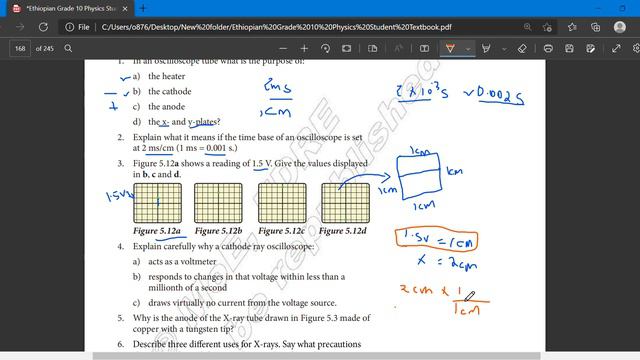Image resolution: width=640 pixels, height=360 pixels.
Task: Open the PDF toolbar settings
Action: click(636, 49)
